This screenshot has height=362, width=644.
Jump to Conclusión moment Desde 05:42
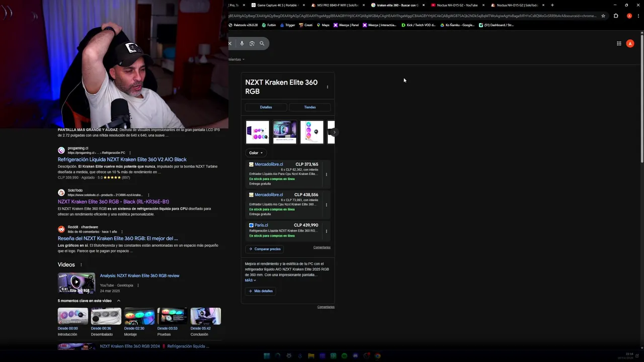[206, 322]
